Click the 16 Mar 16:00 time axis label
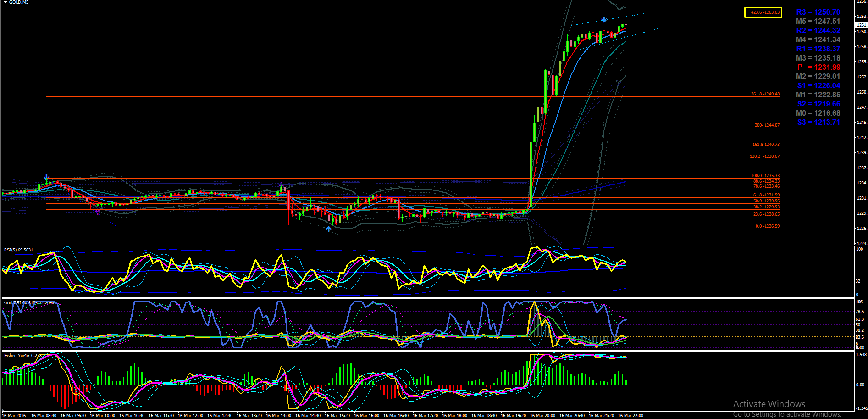 366,416
